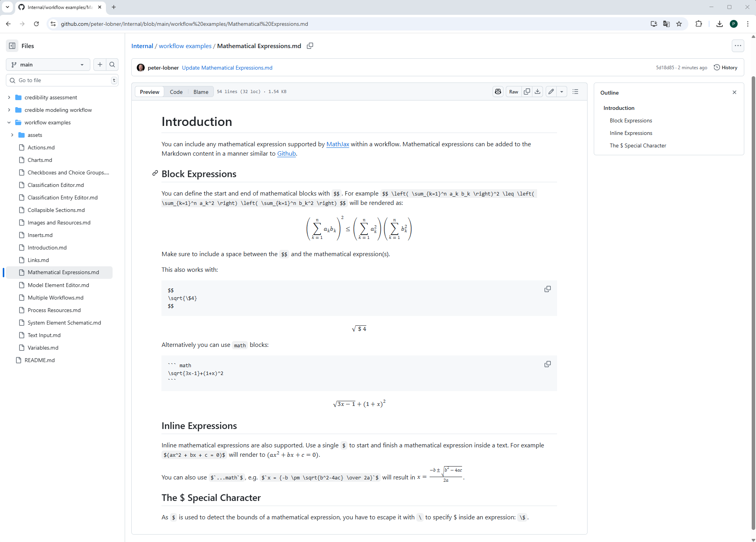
Task: Jump to Introduction in outline
Action: click(x=619, y=108)
